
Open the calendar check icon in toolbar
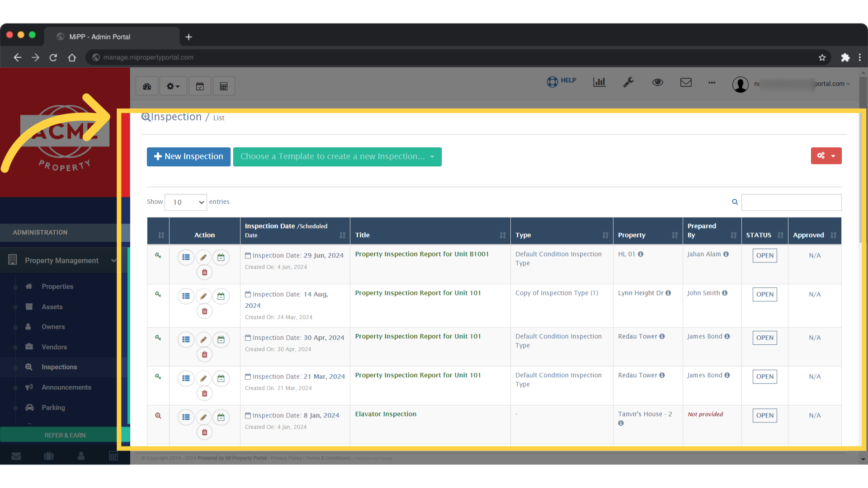[200, 86]
